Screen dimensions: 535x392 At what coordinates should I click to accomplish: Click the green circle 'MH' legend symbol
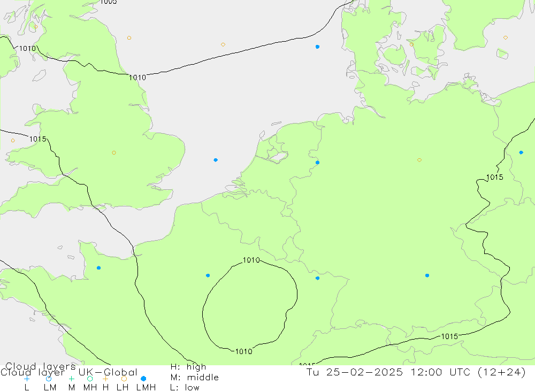pos(90,379)
